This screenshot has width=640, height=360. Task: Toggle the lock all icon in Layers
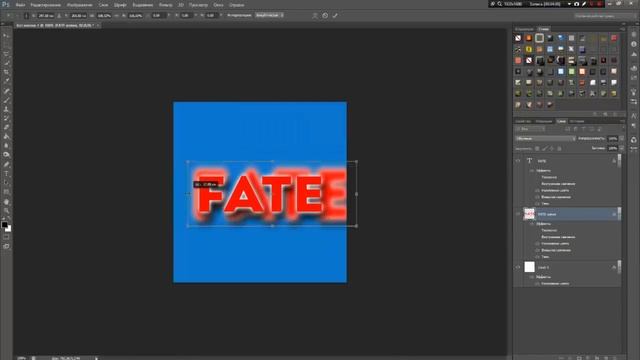coord(560,149)
